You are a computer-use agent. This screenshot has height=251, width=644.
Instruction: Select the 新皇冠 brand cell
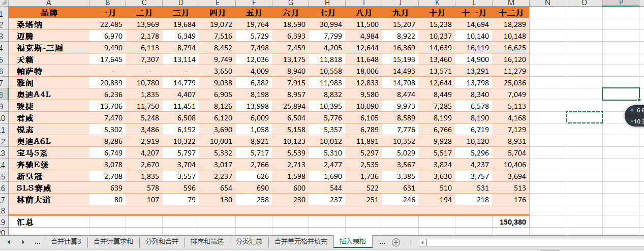click(49, 176)
